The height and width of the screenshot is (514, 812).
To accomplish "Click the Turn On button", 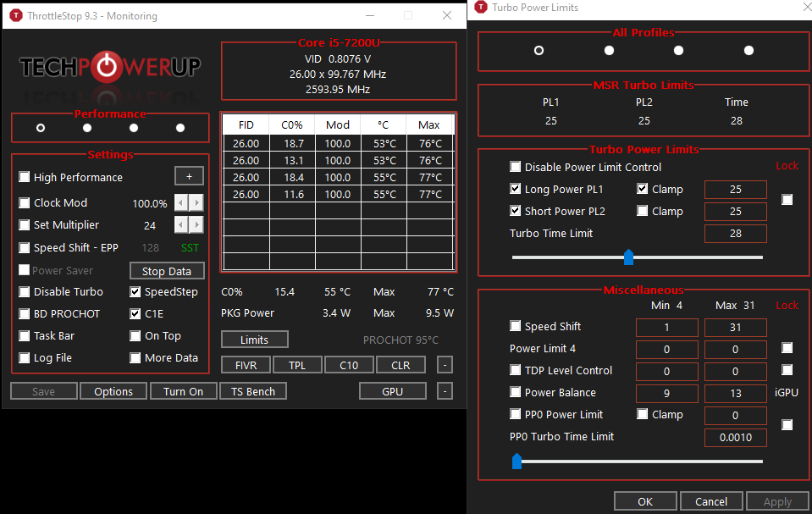I will 184,391.
